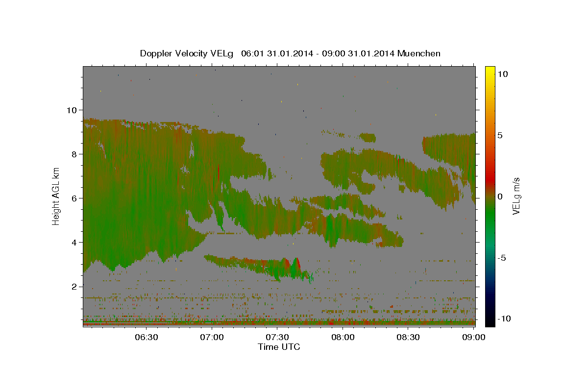Click the 'Height AGL km' axis title

click(56, 196)
